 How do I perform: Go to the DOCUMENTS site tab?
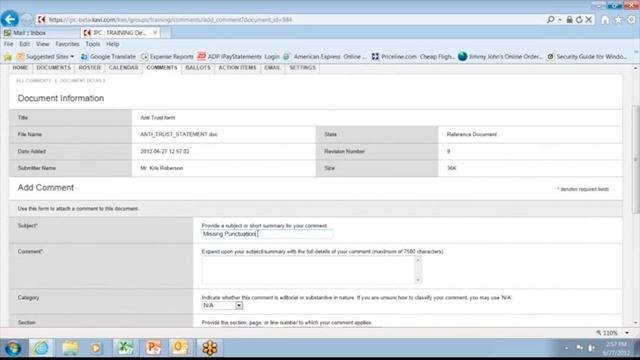pyautogui.click(x=53, y=68)
